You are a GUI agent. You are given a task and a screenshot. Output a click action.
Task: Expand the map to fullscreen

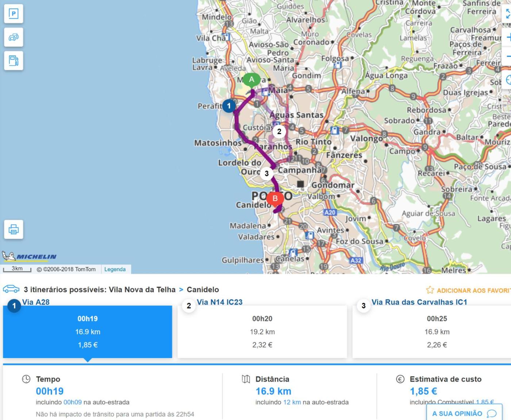tap(508, 14)
